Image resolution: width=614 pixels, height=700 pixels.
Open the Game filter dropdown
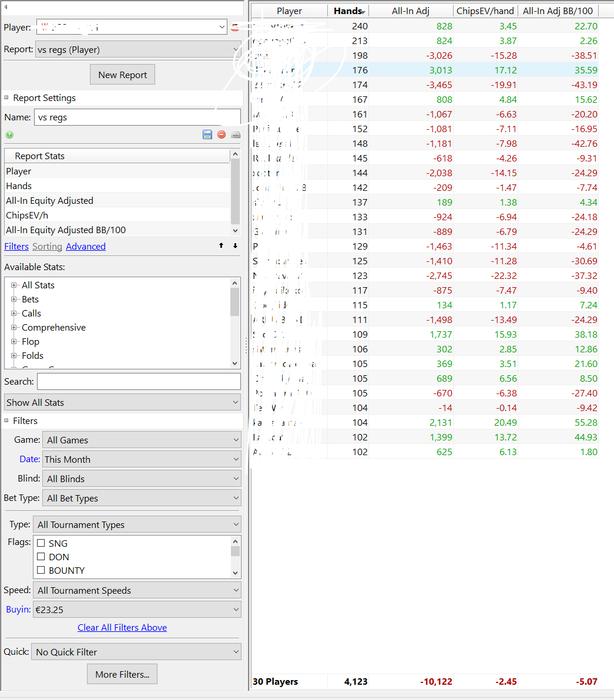142,440
